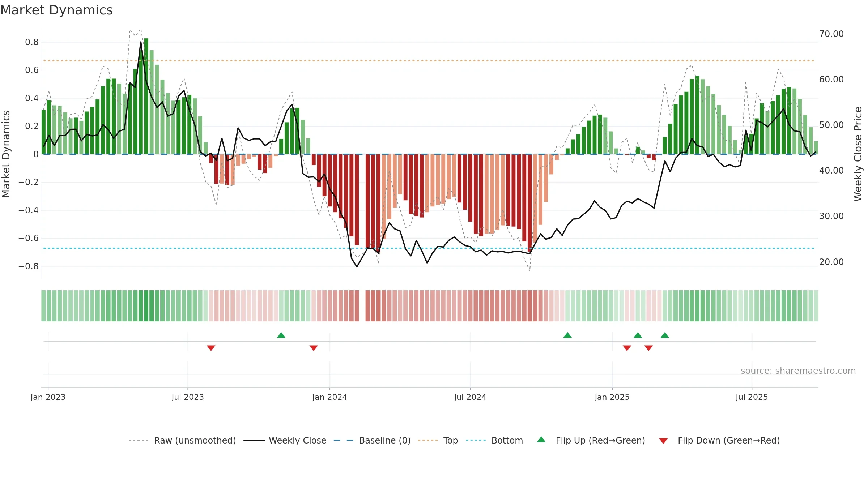This screenshot has height=488, width=868.
Task: Click the Jul 2023 axis label
Action: coord(188,397)
